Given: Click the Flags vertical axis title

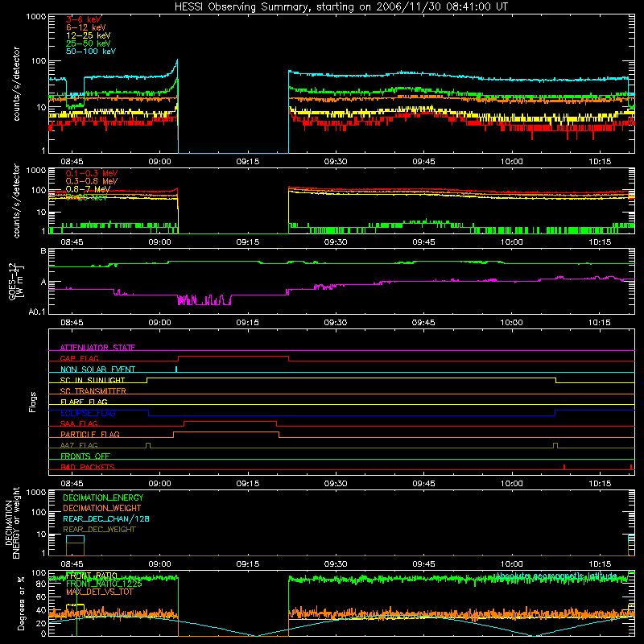Looking at the screenshot, I should pyautogui.click(x=33, y=402).
